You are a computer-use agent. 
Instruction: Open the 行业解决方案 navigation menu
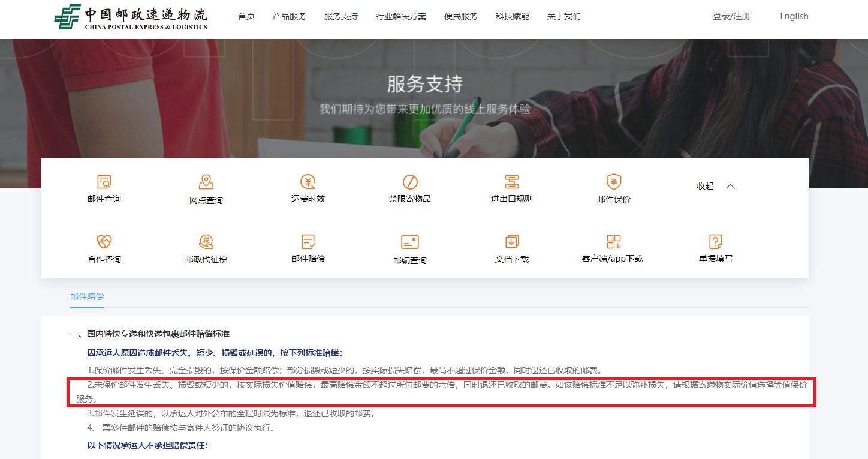[x=401, y=16]
